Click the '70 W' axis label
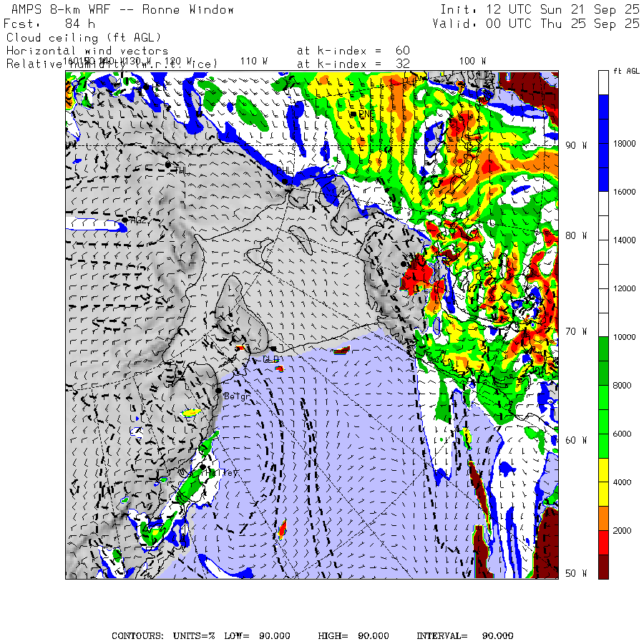The height and width of the screenshot is (644, 644). pyautogui.click(x=576, y=331)
